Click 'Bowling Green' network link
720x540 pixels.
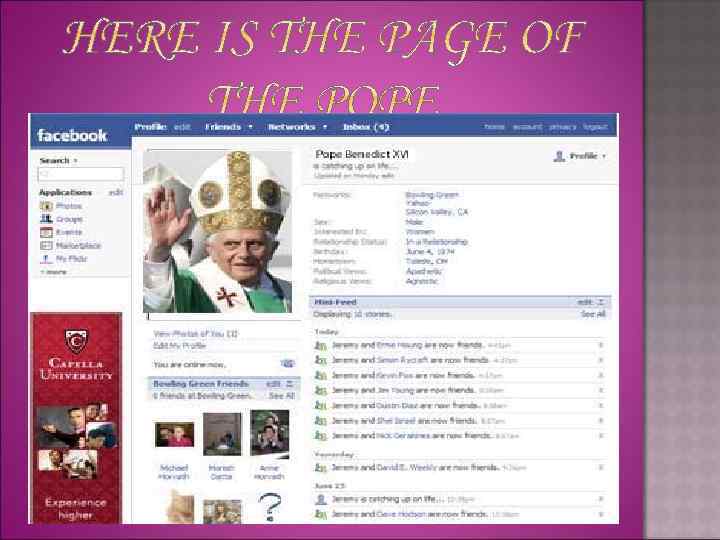coord(432,195)
